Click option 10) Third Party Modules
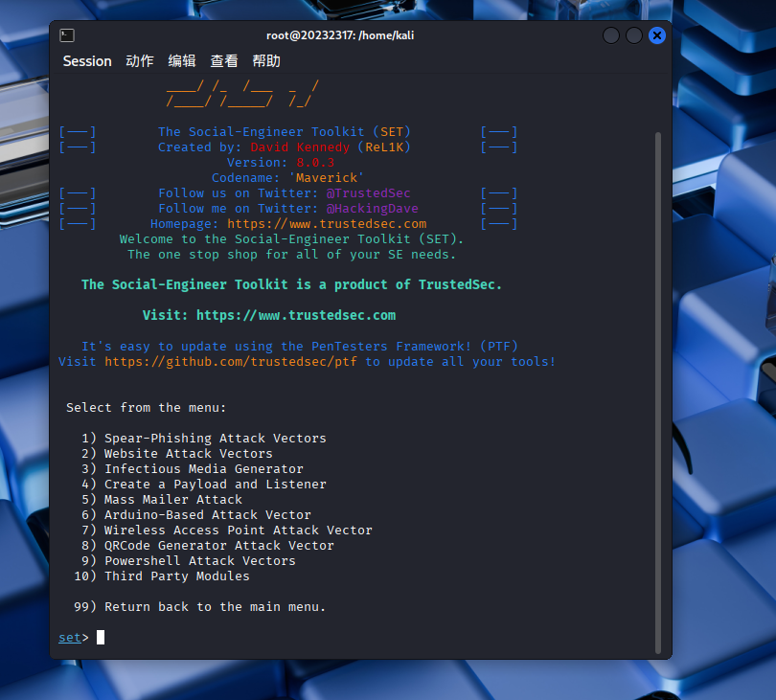The height and width of the screenshot is (700, 776). click(162, 576)
